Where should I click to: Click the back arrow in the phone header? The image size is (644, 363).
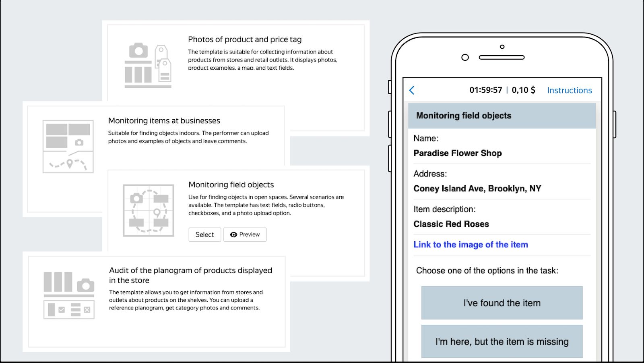412,90
